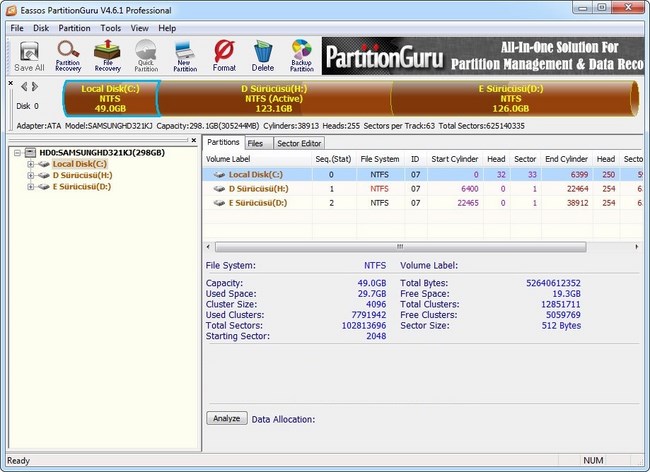Expand the Local Disk(C:) tree node

[31, 164]
